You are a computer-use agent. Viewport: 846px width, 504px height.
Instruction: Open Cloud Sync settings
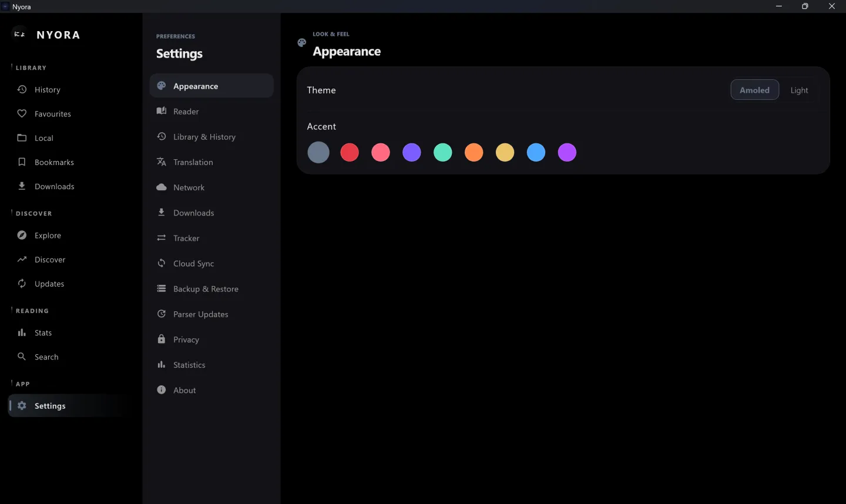[x=211, y=263]
